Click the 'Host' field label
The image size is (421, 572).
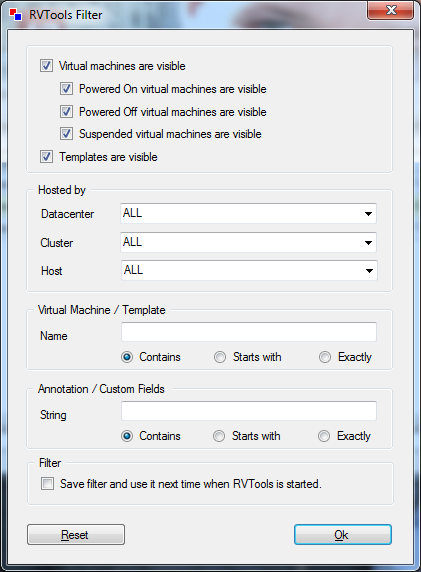click(52, 271)
